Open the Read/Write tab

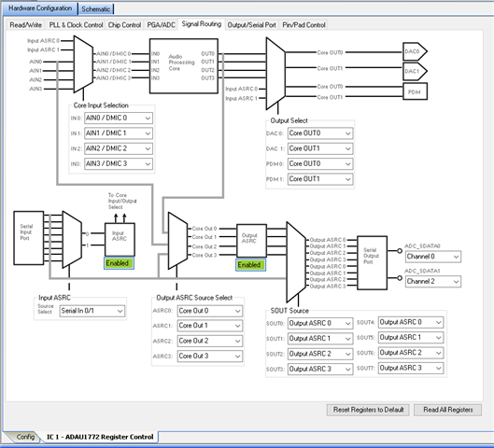click(25, 25)
